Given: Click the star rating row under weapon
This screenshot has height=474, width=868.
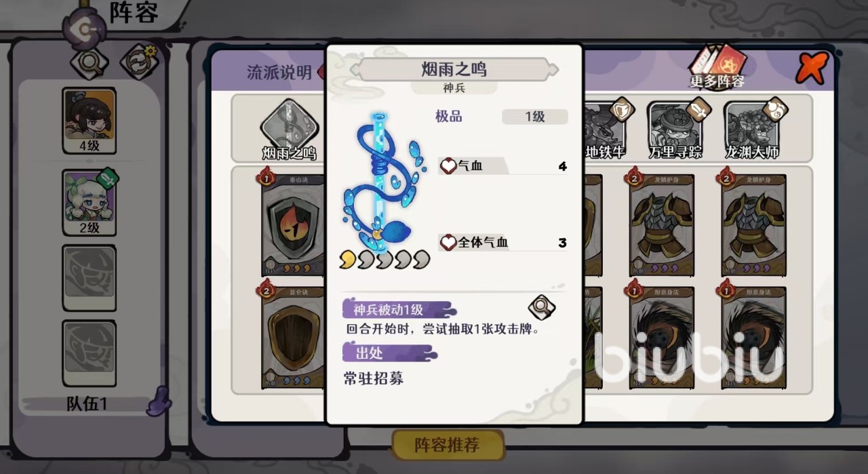Looking at the screenshot, I should point(384,258).
